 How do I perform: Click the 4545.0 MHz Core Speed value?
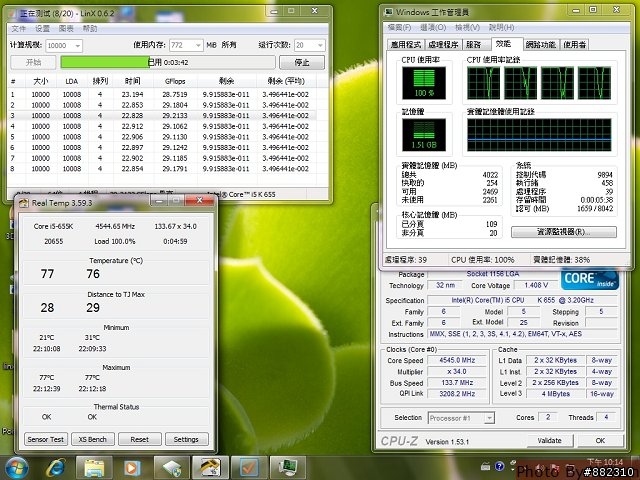457,360
